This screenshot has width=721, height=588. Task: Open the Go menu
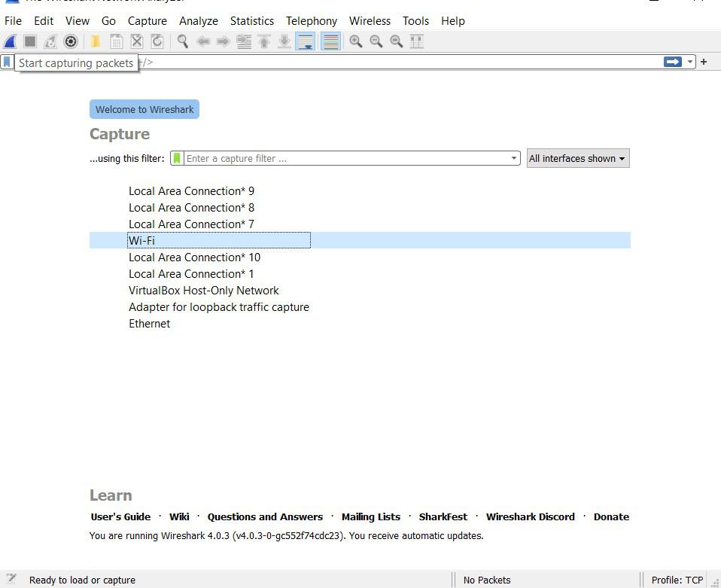108,21
